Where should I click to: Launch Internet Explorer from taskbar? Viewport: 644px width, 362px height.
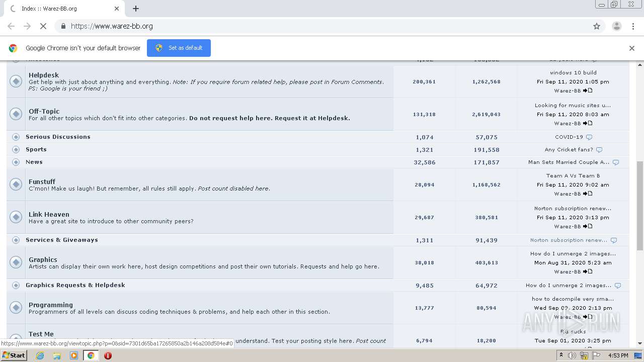pos(40,355)
